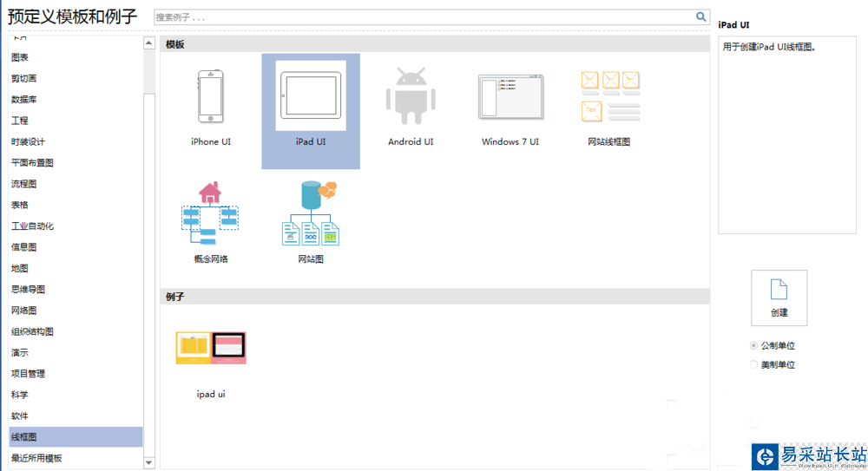Choose the Android UI template icon

pyautogui.click(x=411, y=95)
